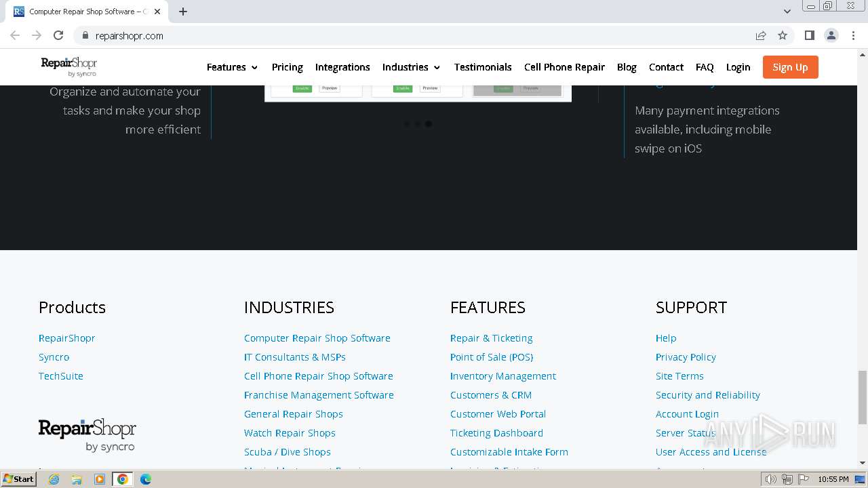Select the third carousel dot

point(428,124)
